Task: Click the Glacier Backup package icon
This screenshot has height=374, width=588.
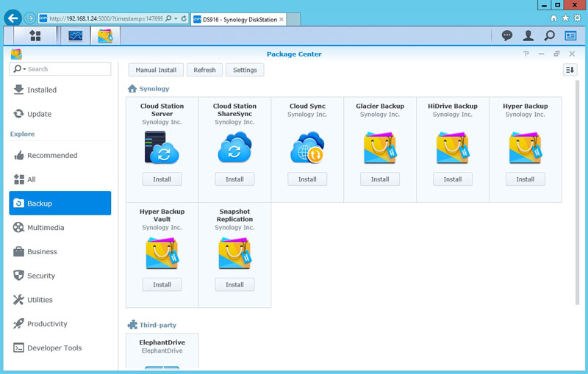Action: pyautogui.click(x=380, y=147)
